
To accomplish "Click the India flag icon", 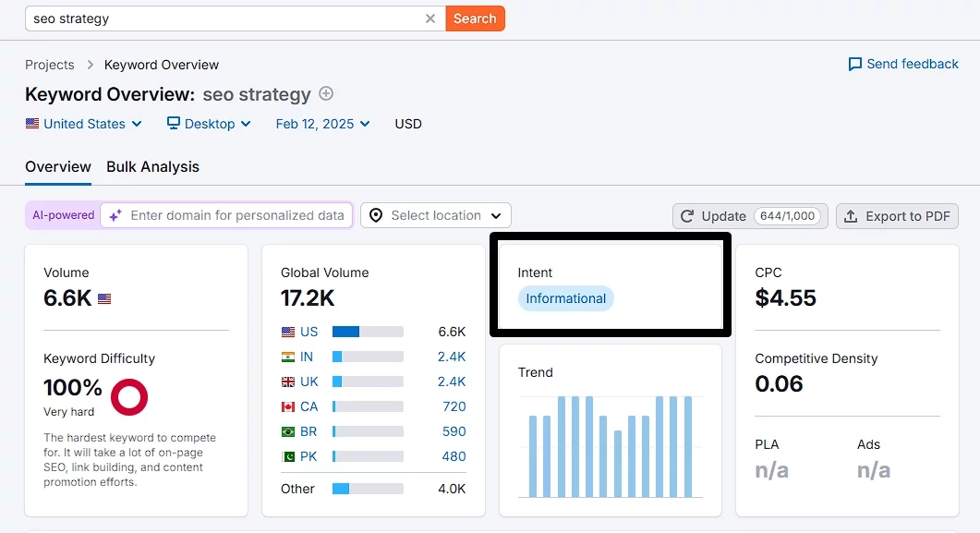I will (x=287, y=357).
